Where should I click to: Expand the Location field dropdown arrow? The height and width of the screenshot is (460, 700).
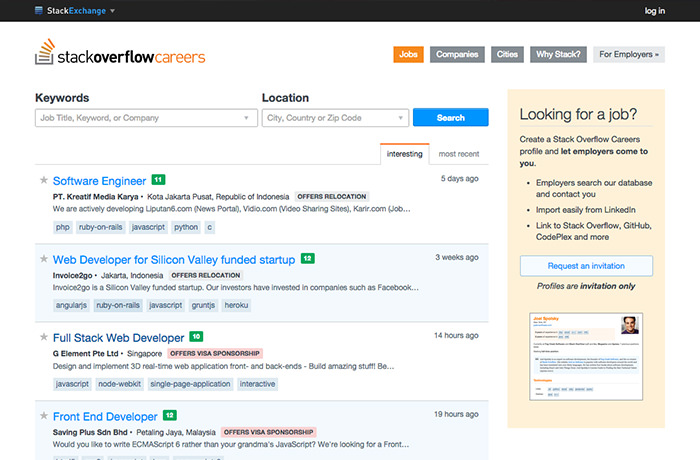coord(400,118)
